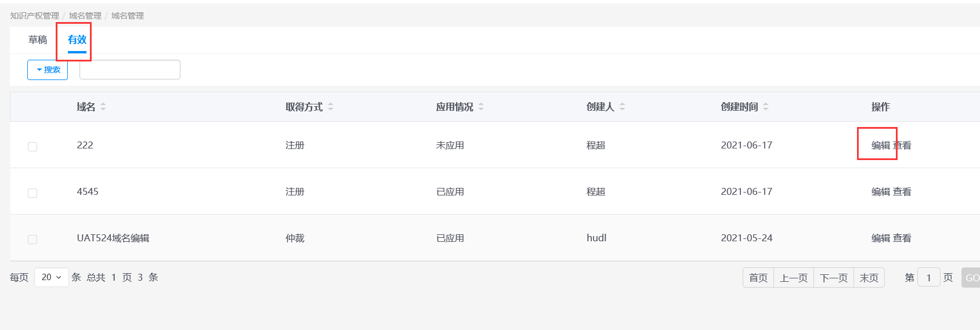Check the UAT524域名编辑 row checkbox
This screenshot has height=330, width=980.
click(x=32, y=240)
